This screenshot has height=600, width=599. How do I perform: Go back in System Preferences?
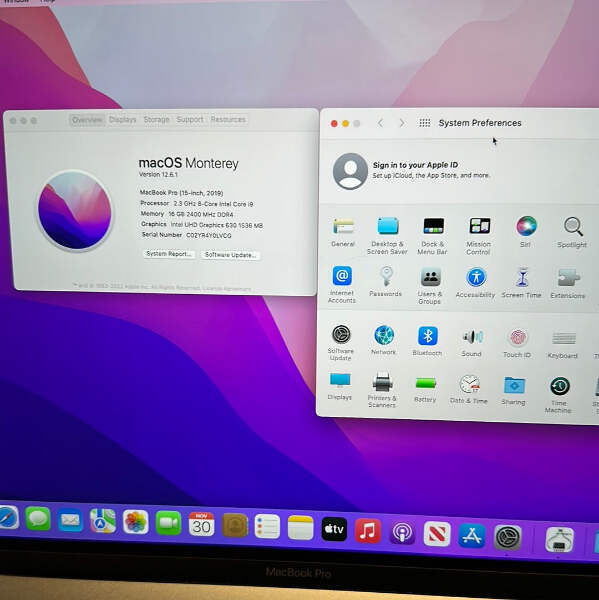pyautogui.click(x=380, y=123)
